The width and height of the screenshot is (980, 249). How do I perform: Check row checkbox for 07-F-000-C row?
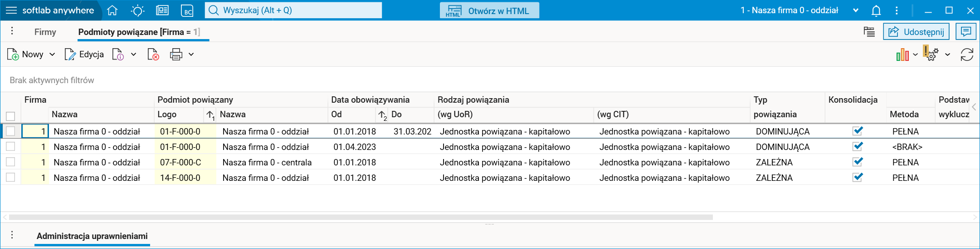[10, 162]
